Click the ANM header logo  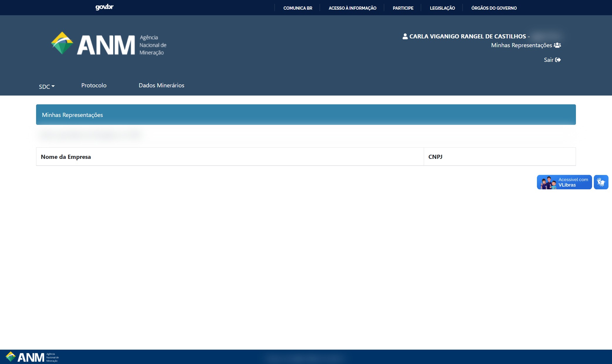click(109, 44)
